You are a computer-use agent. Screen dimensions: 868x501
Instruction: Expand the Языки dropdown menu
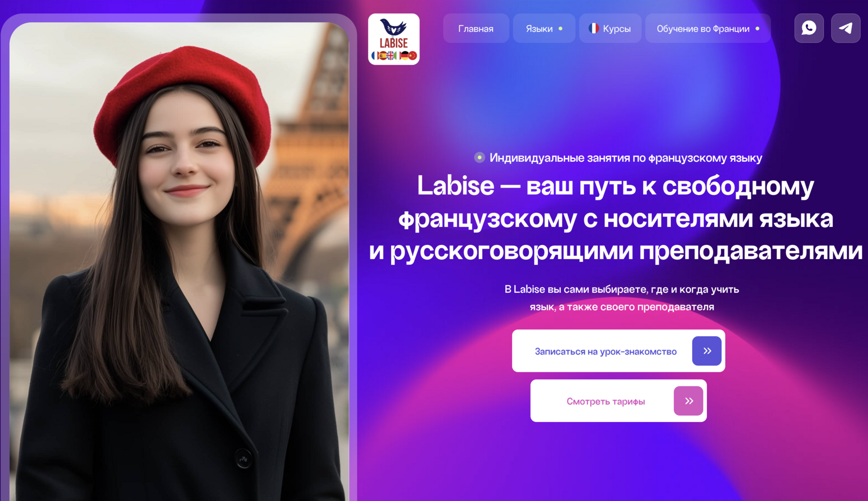click(544, 28)
